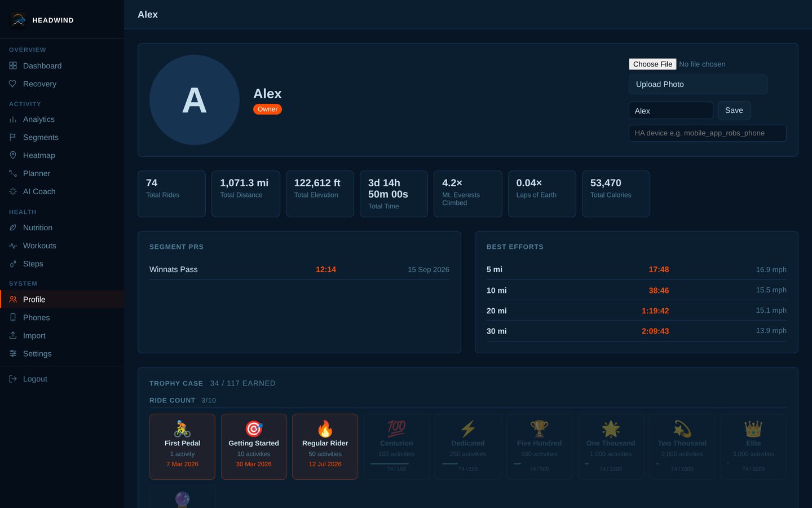The width and height of the screenshot is (812, 508).
Task: Navigate to Segments
Action: tap(62, 137)
